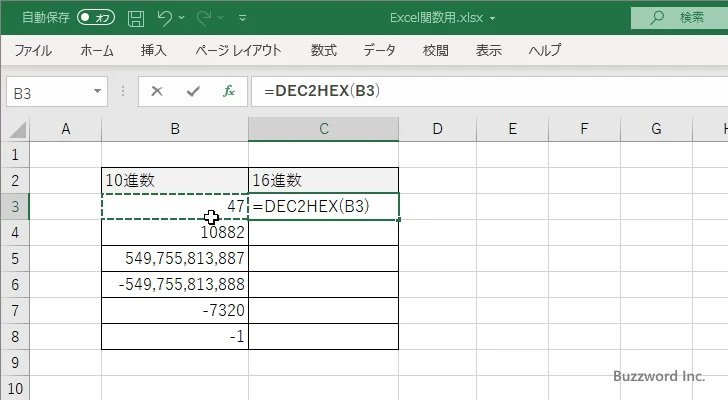Viewport: 728px width, 400px height.
Task: Select column G header
Action: 656,129
